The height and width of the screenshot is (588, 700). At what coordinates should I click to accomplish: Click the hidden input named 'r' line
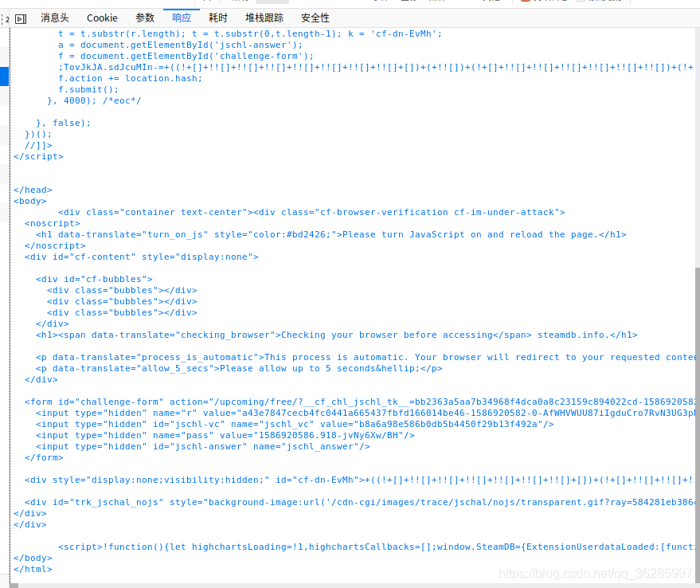(x=366, y=414)
